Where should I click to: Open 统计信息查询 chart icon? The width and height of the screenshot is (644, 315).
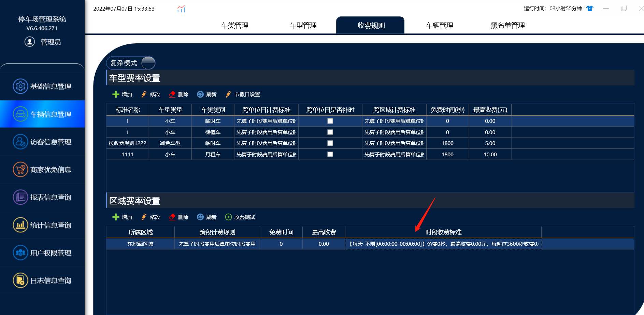(20, 225)
